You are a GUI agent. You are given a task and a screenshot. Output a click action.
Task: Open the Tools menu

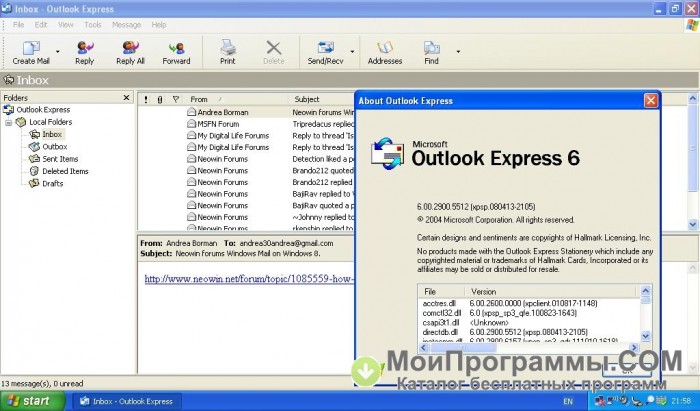(x=93, y=25)
